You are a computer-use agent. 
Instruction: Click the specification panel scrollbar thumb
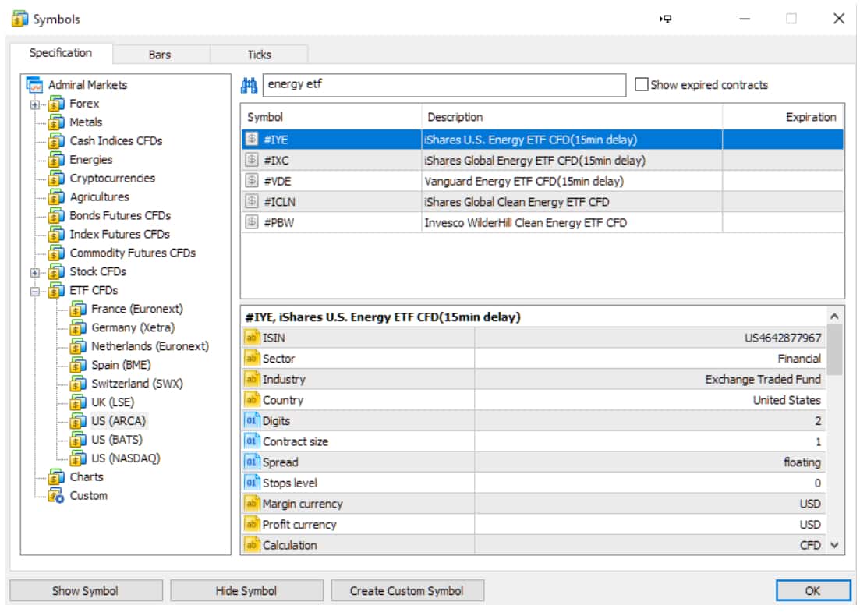point(833,350)
